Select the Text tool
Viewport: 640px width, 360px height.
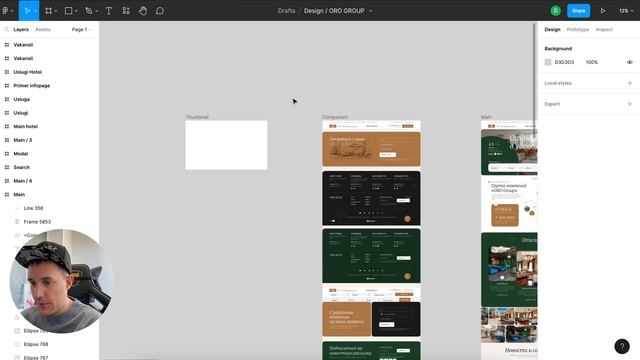(109, 11)
